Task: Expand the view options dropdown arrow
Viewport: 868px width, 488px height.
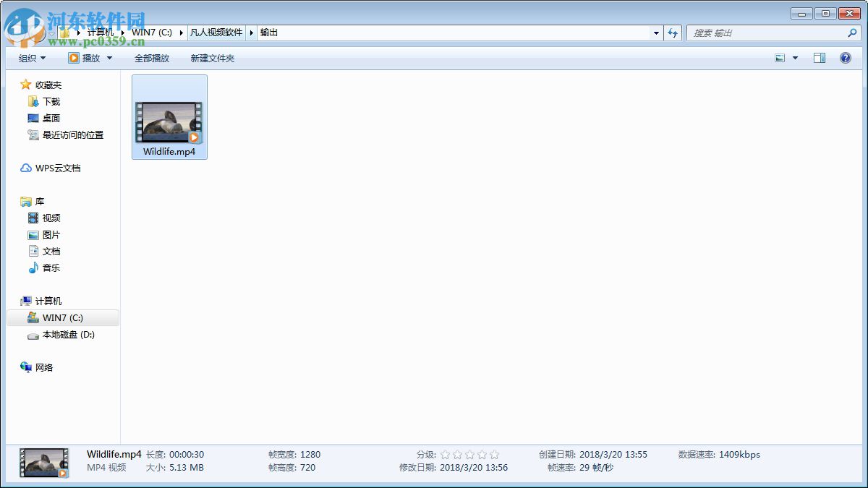Action: pos(795,59)
